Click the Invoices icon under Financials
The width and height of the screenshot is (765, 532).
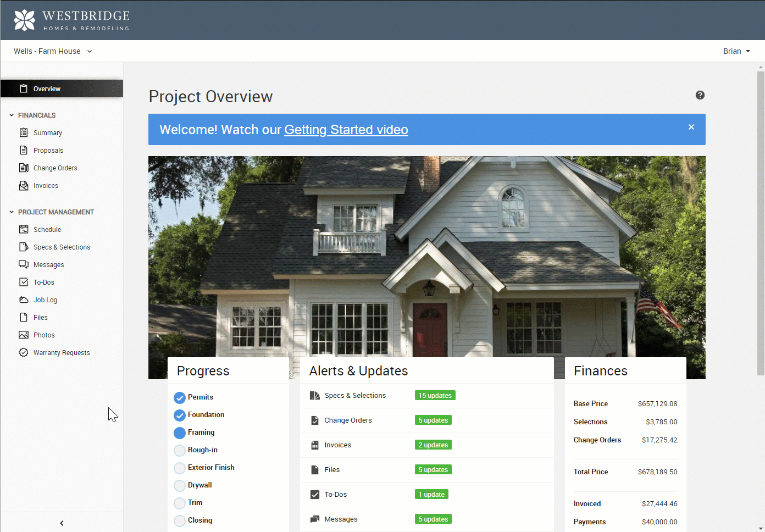click(x=24, y=185)
